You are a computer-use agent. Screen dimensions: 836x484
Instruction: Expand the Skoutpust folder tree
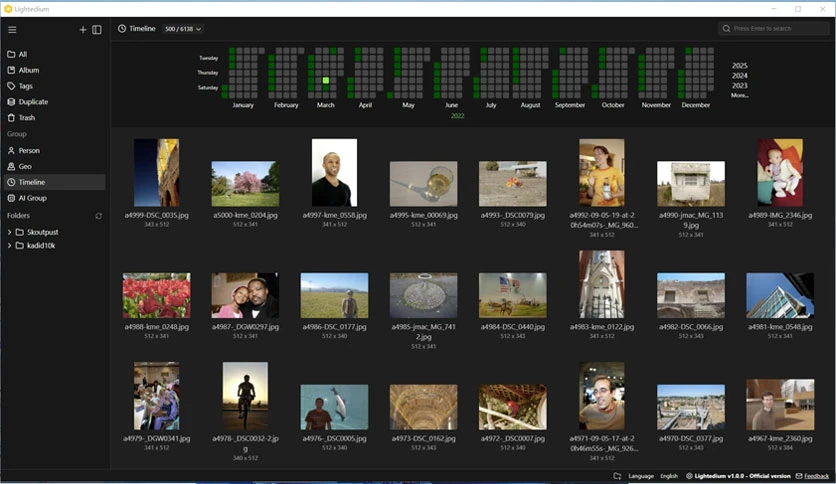pos(9,232)
